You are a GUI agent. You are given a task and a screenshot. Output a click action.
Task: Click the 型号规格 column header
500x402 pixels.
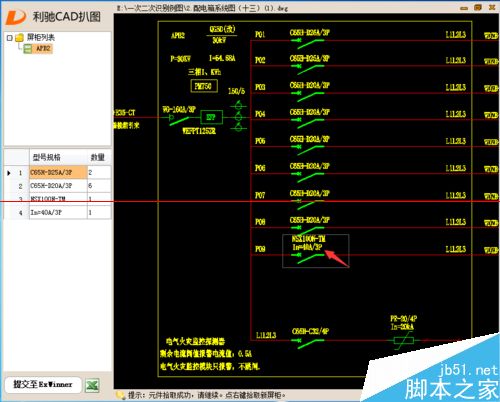pos(46,157)
